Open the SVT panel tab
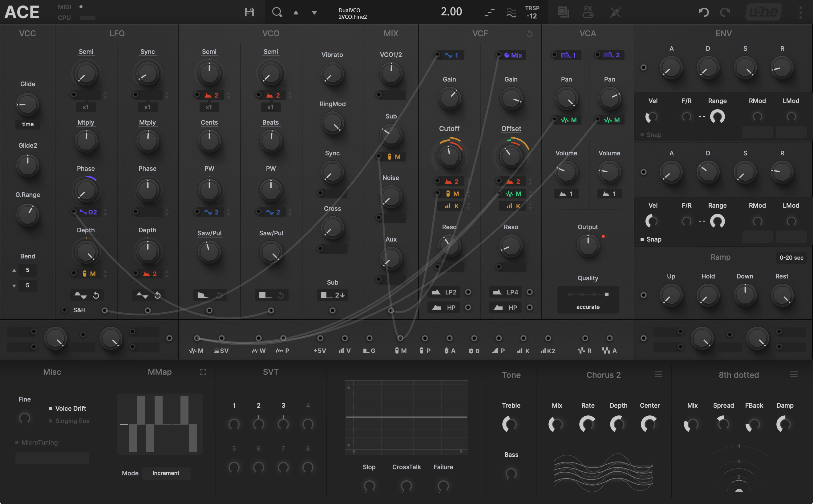The width and height of the screenshot is (813, 504). [271, 372]
